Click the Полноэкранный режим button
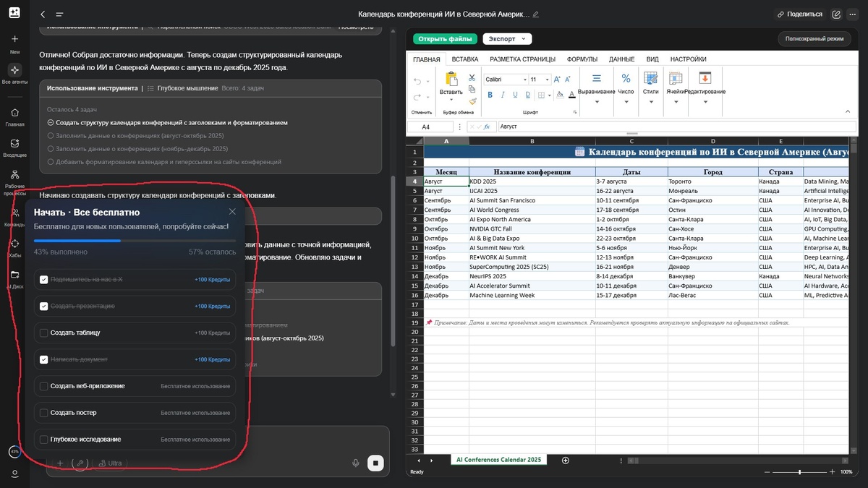868x488 pixels. [814, 39]
